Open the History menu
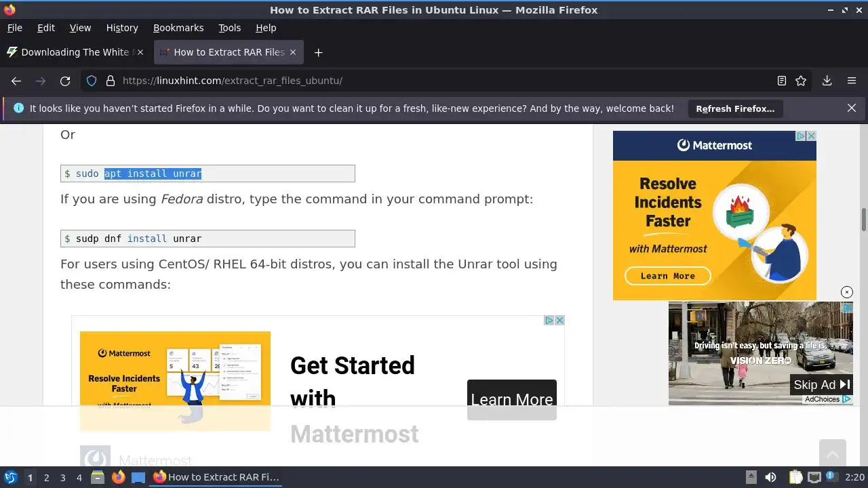868x488 pixels. tap(122, 28)
